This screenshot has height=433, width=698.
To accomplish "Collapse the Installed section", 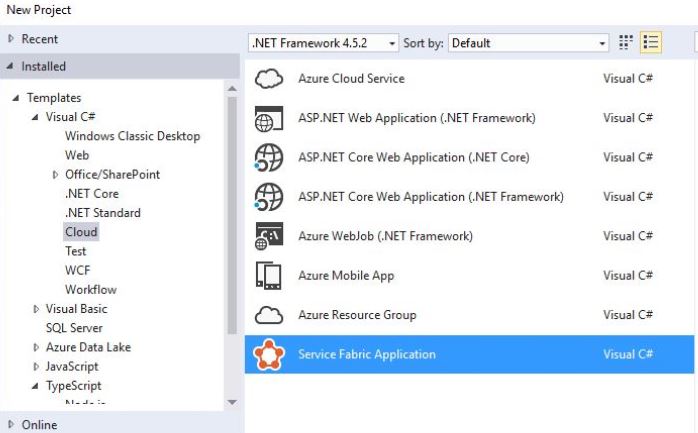I will point(11,67).
